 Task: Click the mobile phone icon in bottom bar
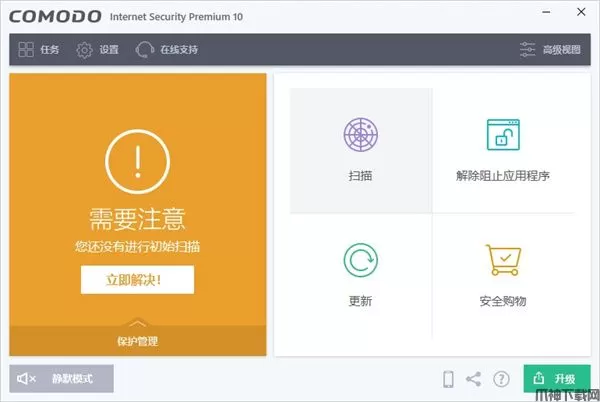[x=448, y=379]
